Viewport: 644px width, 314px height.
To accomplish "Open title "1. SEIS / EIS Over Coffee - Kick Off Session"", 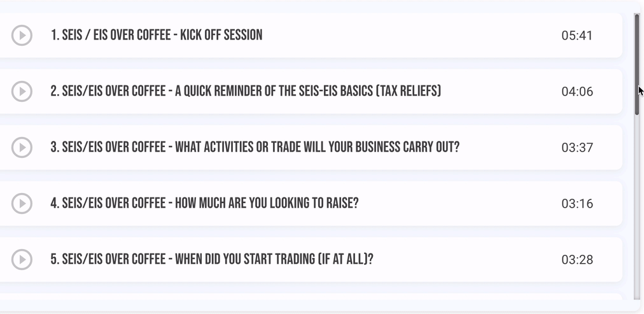I will (157, 35).
